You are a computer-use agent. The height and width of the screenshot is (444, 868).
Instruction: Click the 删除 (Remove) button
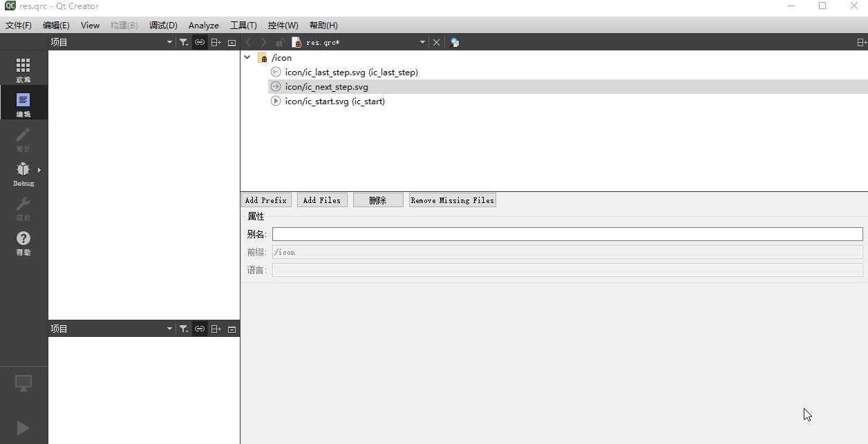[378, 200]
